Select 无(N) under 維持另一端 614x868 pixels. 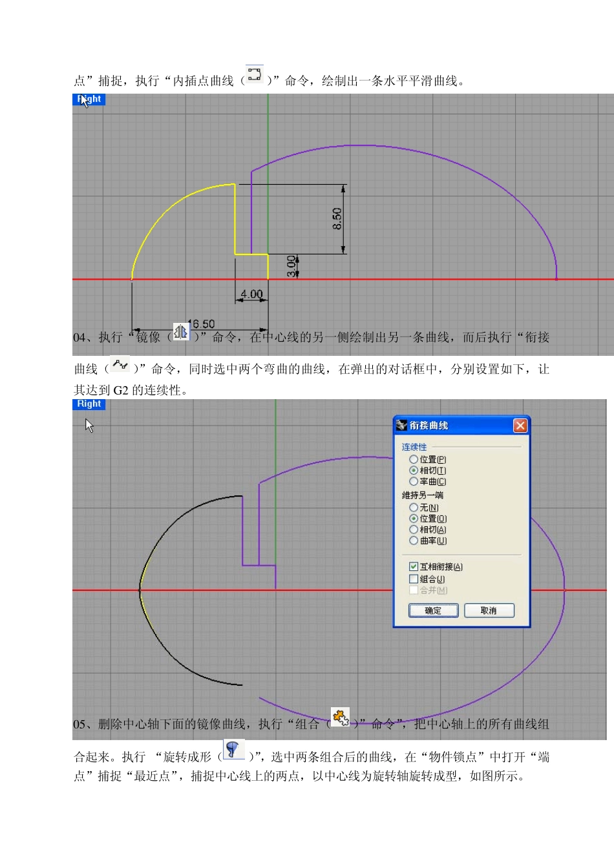[424, 508]
